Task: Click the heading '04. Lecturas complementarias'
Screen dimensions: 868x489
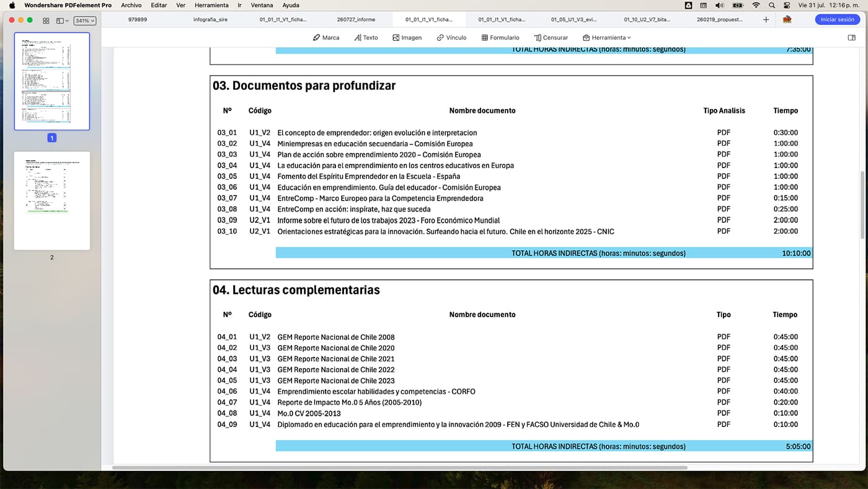Action: (x=296, y=290)
